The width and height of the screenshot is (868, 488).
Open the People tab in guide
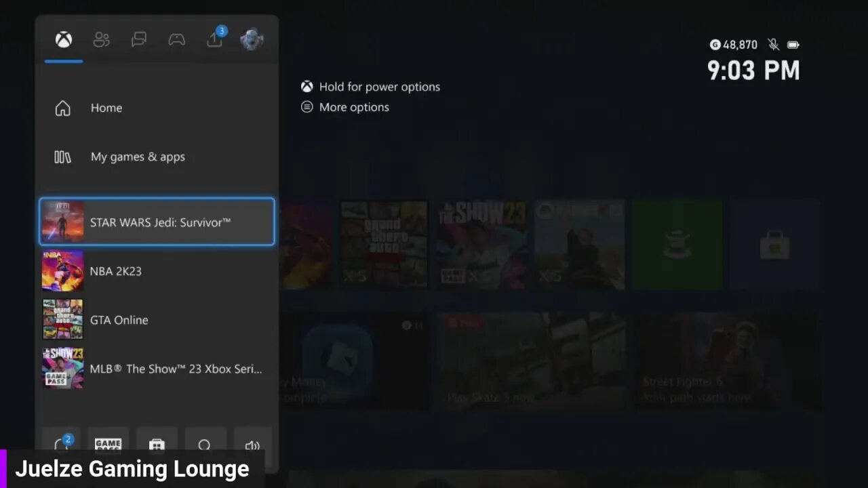pos(101,40)
